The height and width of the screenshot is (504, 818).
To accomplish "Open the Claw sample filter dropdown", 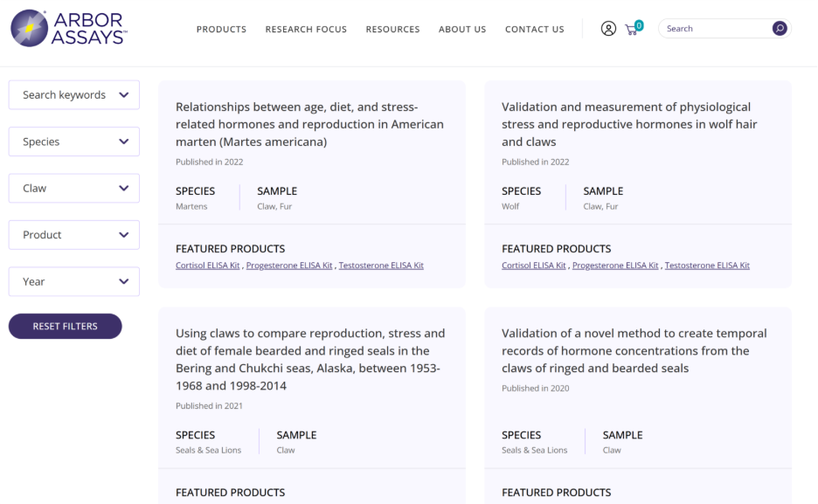I will tap(74, 188).
